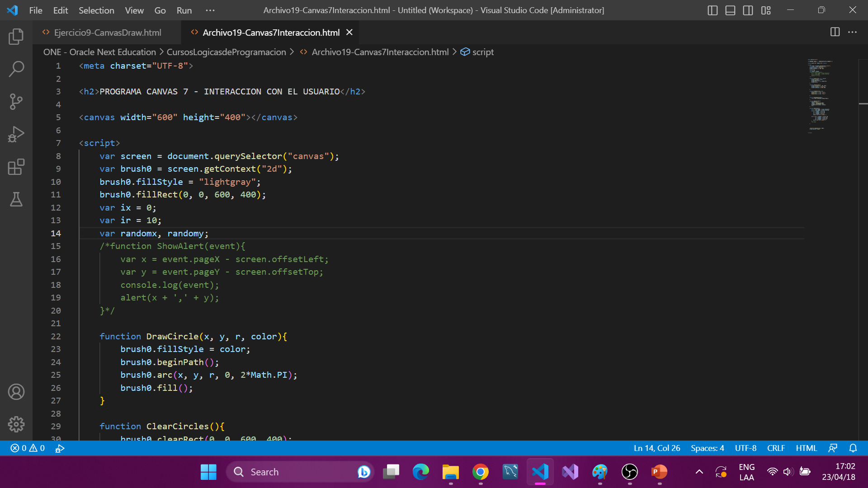
Task: Open the Selection menu
Action: click(x=96, y=10)
